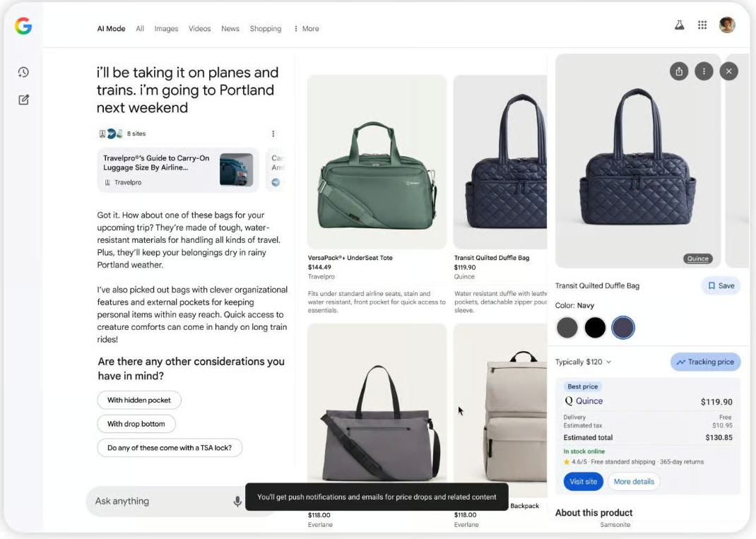Choose black color swatch
Image resolution: width=756 pixels, height=539 pixels.
595,328
